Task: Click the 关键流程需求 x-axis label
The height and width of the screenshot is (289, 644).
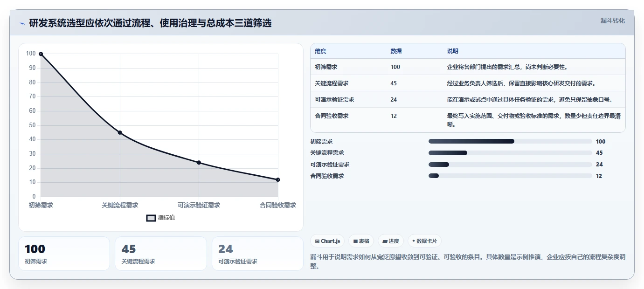Action: pos(120,205)
